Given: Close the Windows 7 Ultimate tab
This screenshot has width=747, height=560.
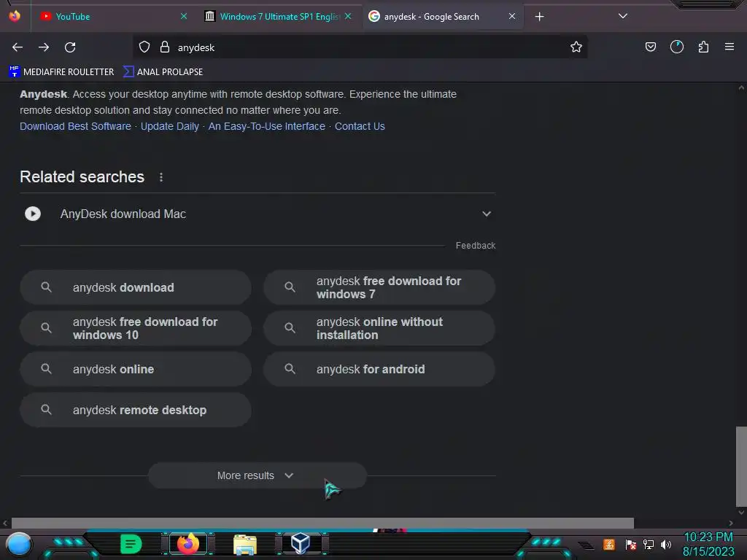Looking at the screenshot, I should click(x=348, y=16).
